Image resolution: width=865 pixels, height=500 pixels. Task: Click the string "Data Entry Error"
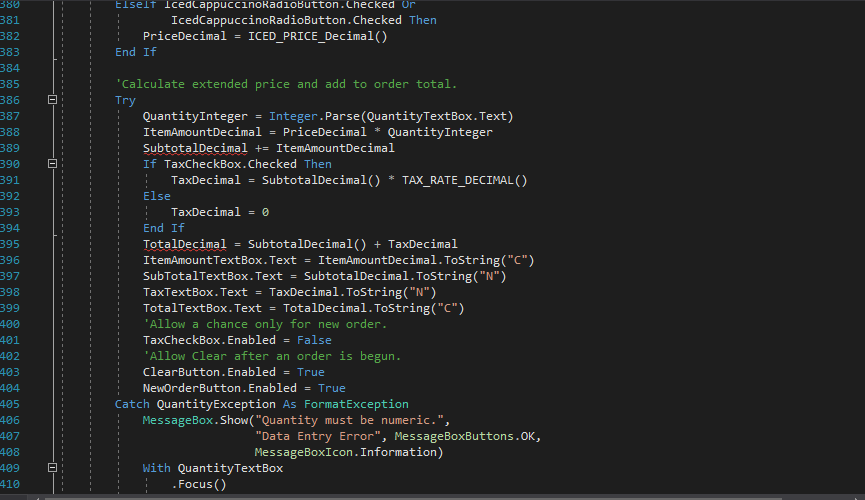pyautogui.click(x=318, y=437)
